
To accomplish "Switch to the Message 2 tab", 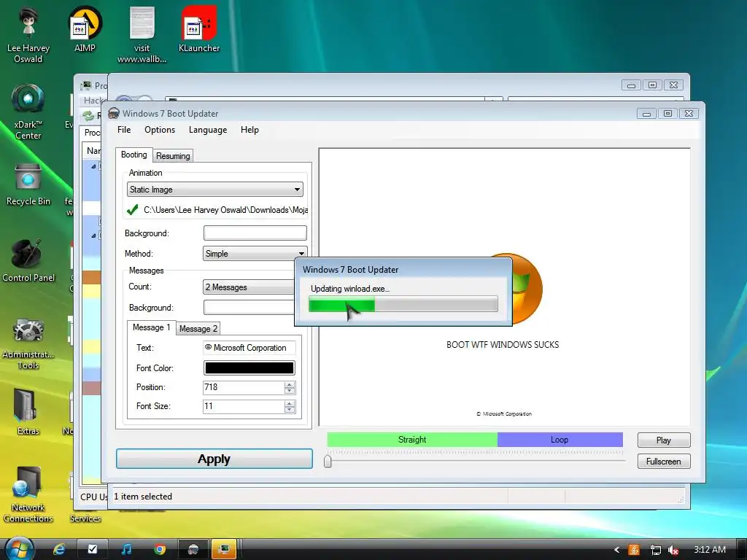I will tap(198, 329).
